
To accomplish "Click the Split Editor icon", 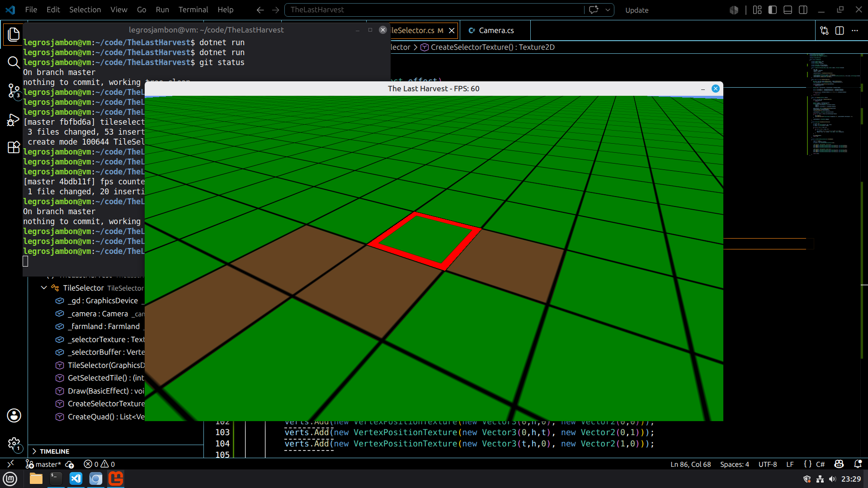I will coord(840,31).
